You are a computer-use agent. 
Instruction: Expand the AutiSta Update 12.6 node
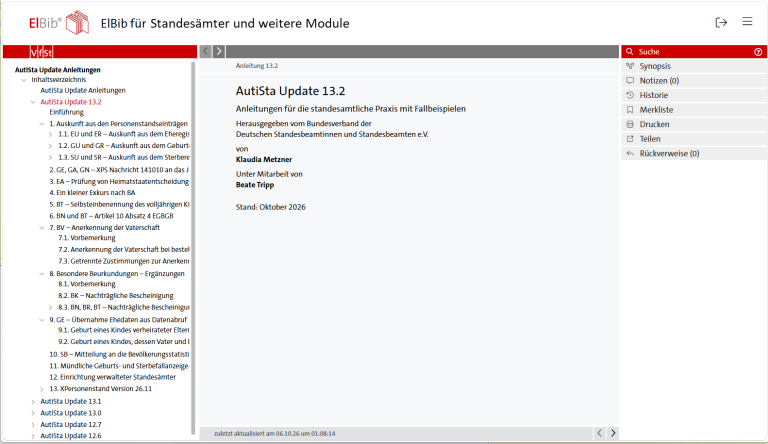tap(33, 436)
